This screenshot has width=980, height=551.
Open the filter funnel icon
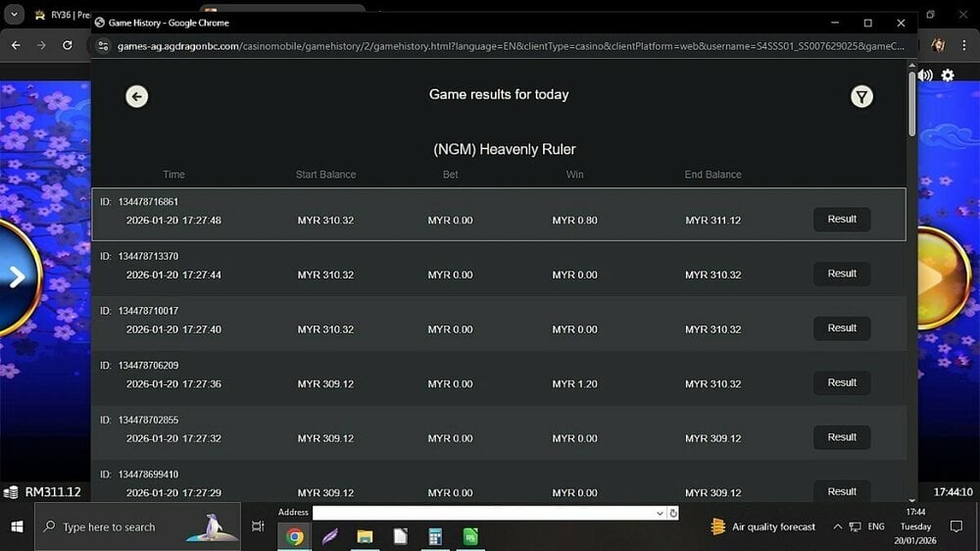(x=861, y=96)
